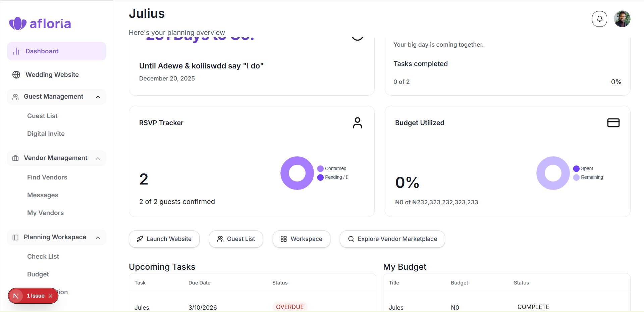
Task: Dismiss the 1 Issue indicator
Action: pyautogui.click(x=51, y=296)
